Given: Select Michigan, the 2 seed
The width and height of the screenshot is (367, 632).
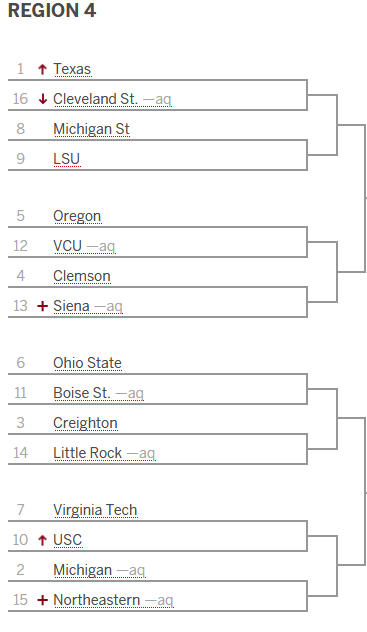Looking at the screenshot, I should tap(83, 570).
